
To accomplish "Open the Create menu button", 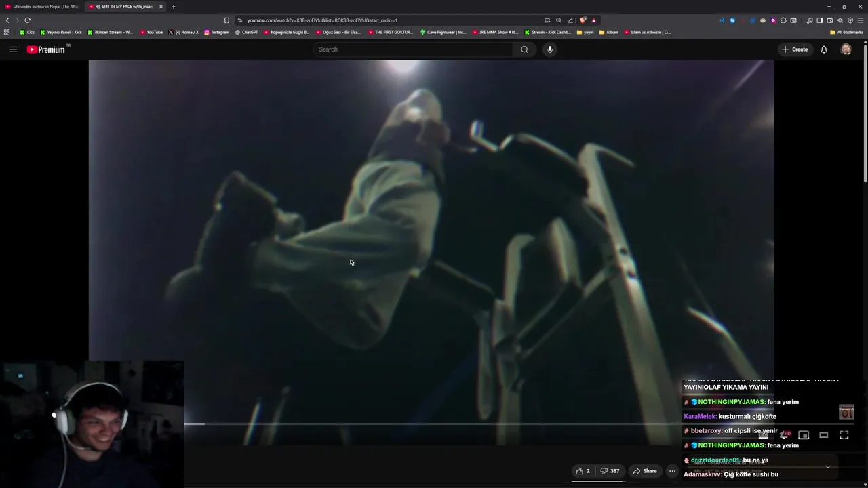I will tap(795, 49).
